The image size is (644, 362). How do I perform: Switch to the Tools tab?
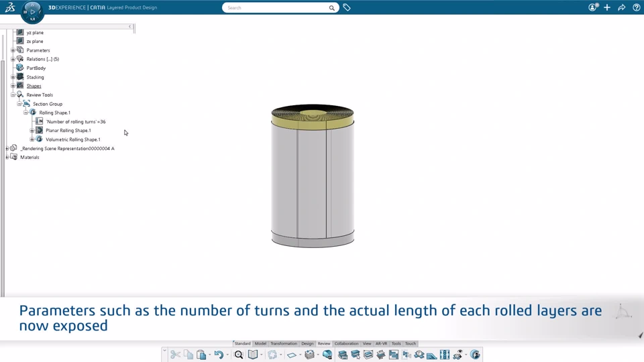coord(396,343)
